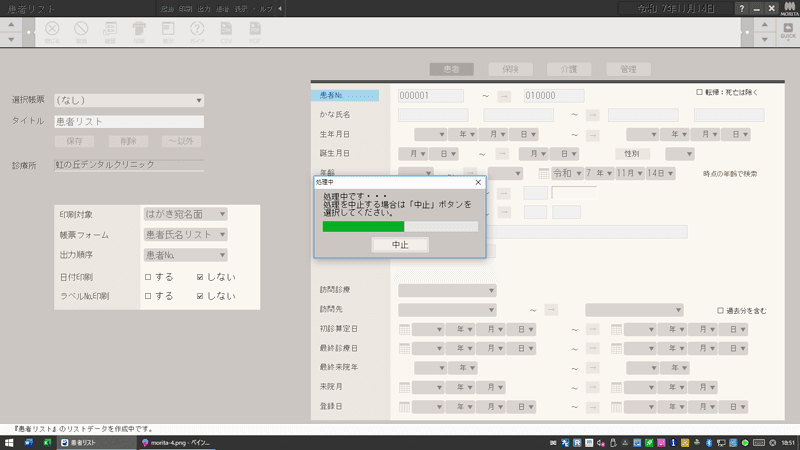The width and height of the screenshot is (800, 450).
Task: Check しない for 日付印刷
Action: tap(200, 277)
